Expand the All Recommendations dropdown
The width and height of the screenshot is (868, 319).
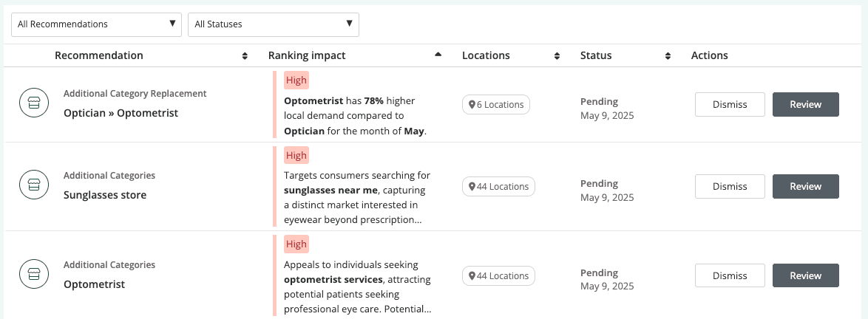click(96, 24)
